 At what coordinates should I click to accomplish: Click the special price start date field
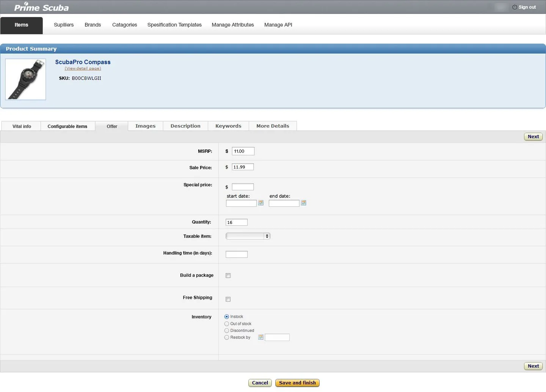click(x=241, y=203)
